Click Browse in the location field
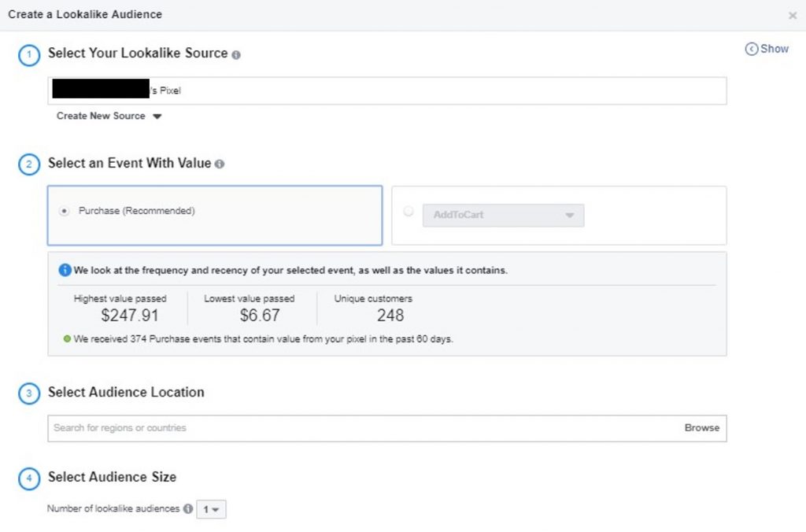The width and height of the screenshot is (806, 532). tap(701, 427)
